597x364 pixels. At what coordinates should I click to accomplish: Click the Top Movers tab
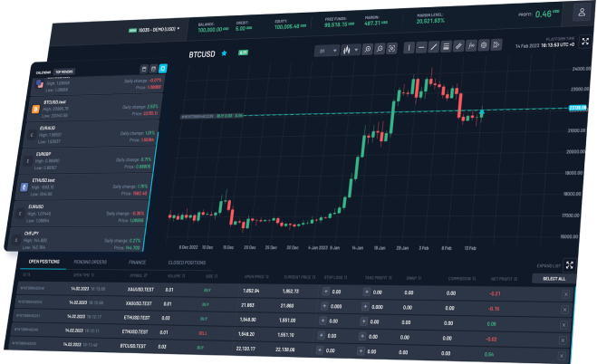coord(64,71)
